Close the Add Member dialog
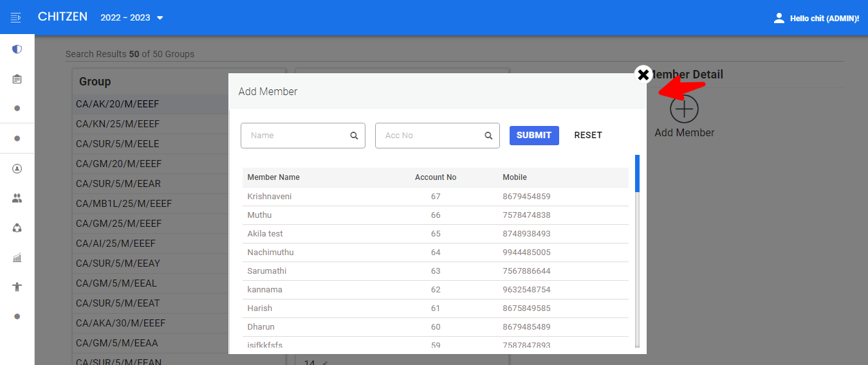The height and width of the screenshot is (365, 868). pyautogui.click(x=643, y=75)
